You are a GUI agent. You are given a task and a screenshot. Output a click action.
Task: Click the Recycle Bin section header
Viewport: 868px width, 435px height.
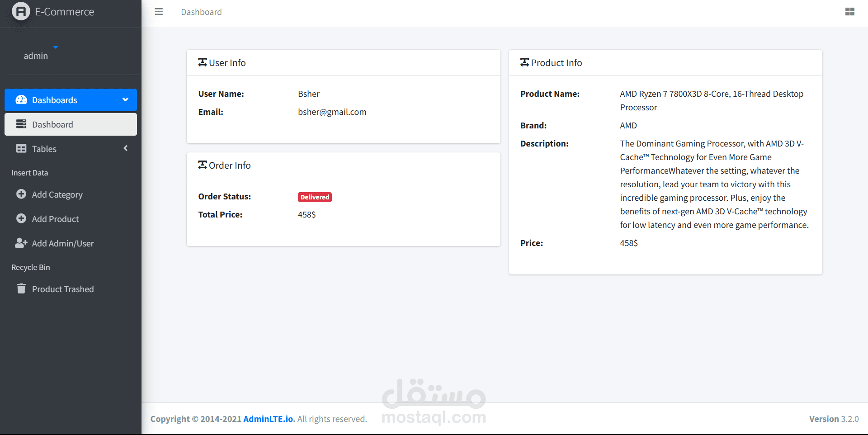point(31,267)
